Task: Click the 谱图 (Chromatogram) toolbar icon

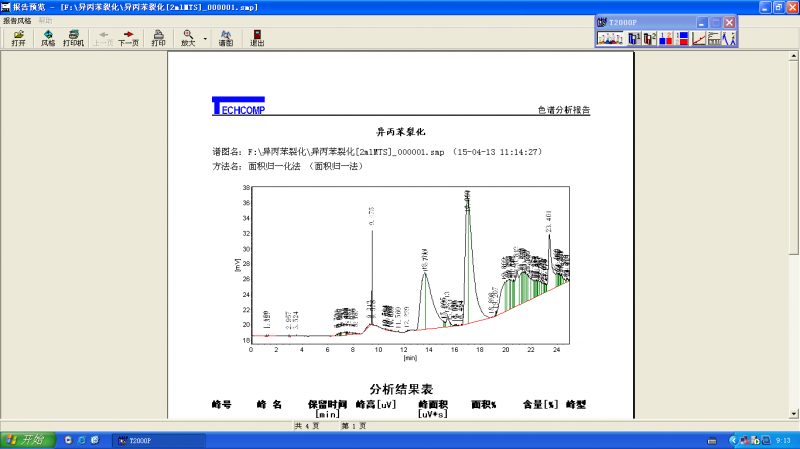Action: click(x=226, y=38)
